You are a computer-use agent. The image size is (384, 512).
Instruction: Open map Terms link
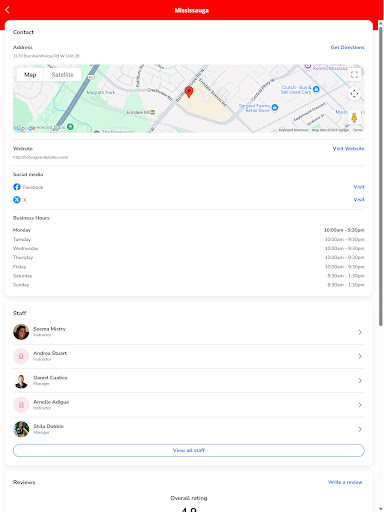point(358,130)
